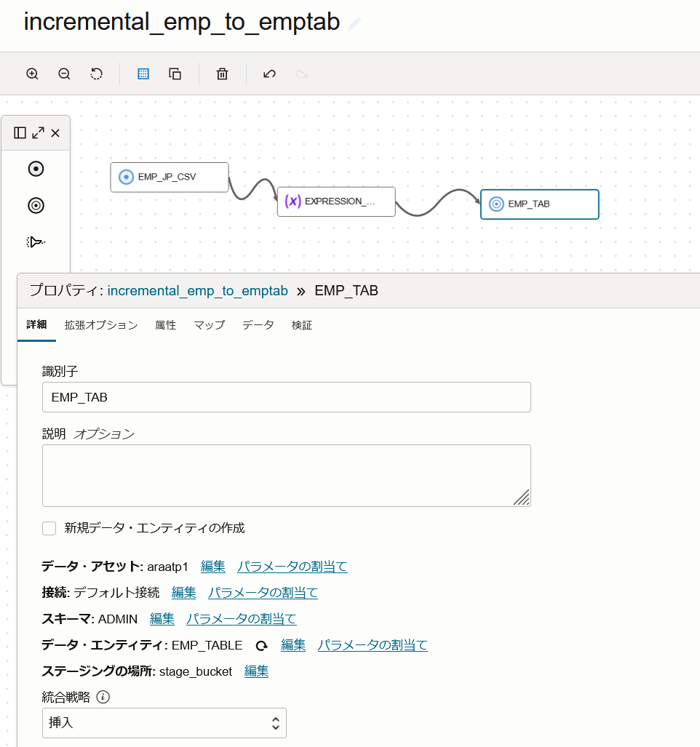Open the 詳細 tab
700x747 pixels.
[x=36, y=324]
